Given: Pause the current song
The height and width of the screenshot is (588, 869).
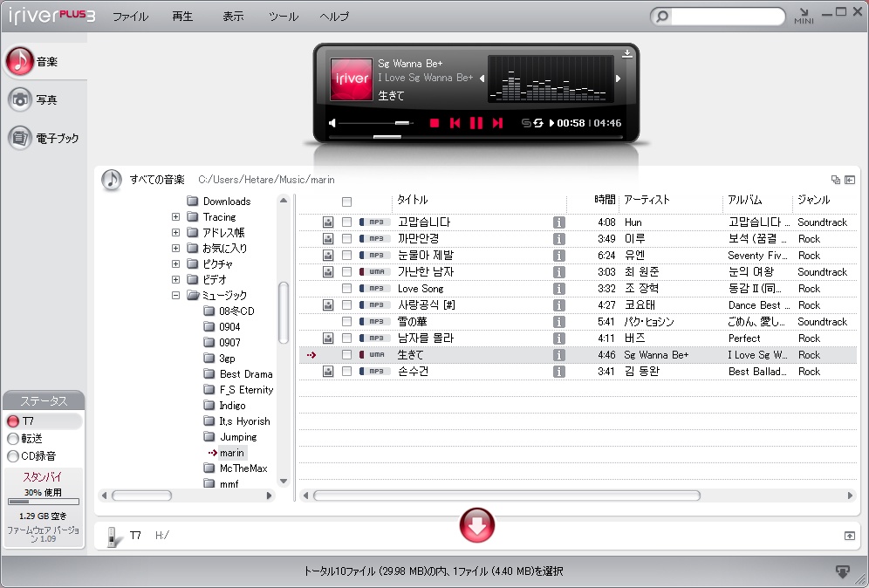Looking at the screenshot, I should point(476,123).
